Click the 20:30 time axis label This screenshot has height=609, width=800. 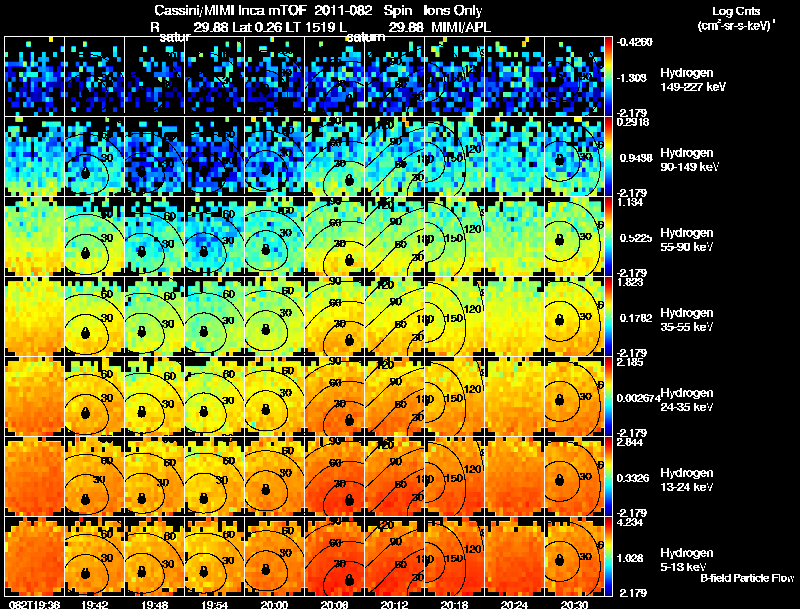574,604
